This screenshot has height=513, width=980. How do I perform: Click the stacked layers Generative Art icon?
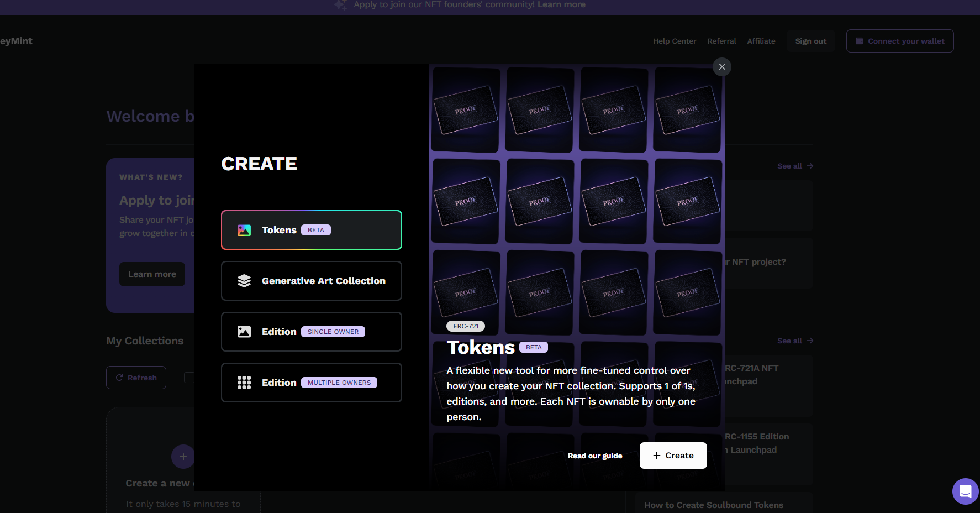(x=244, y=281)
